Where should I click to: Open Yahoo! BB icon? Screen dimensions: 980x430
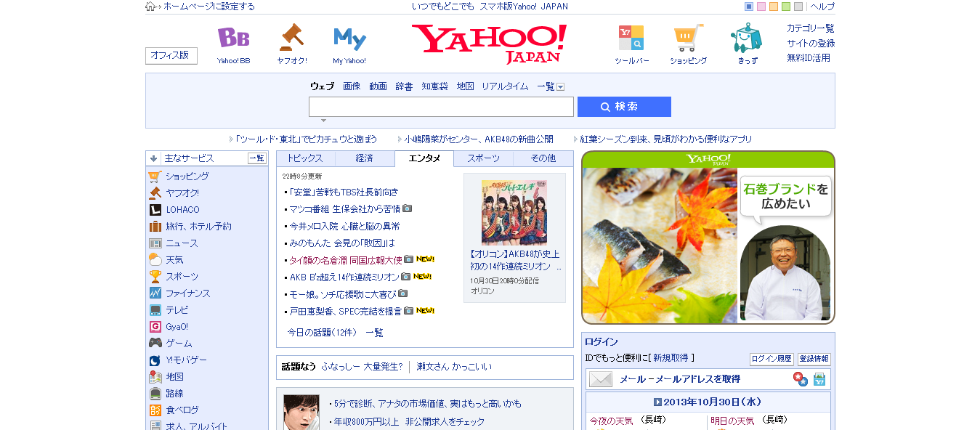[x=233, y=37]
